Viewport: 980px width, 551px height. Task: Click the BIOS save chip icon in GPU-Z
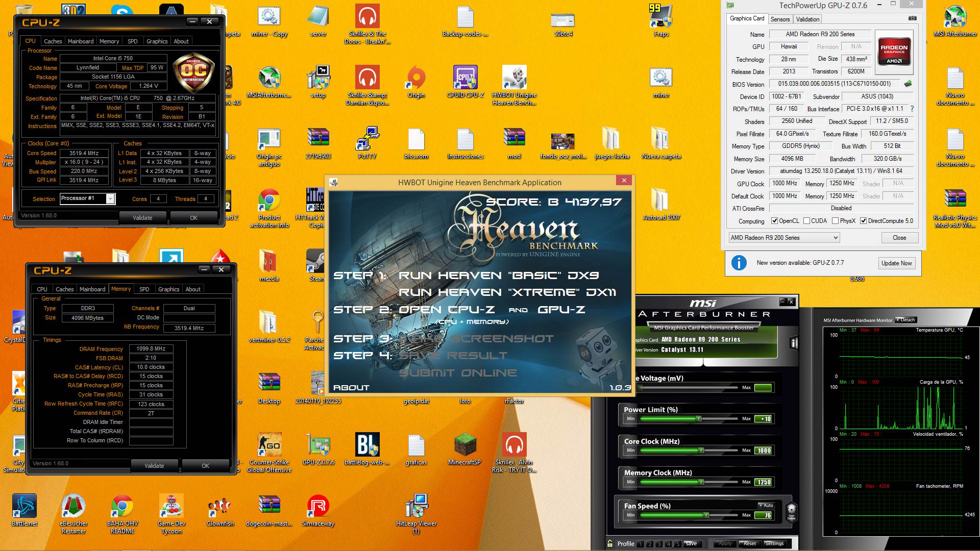coord(908,84)
